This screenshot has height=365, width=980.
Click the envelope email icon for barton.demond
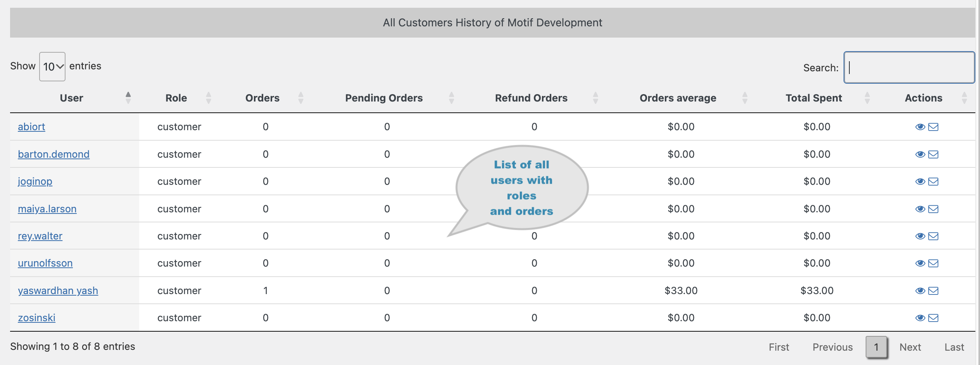point(933,155)
